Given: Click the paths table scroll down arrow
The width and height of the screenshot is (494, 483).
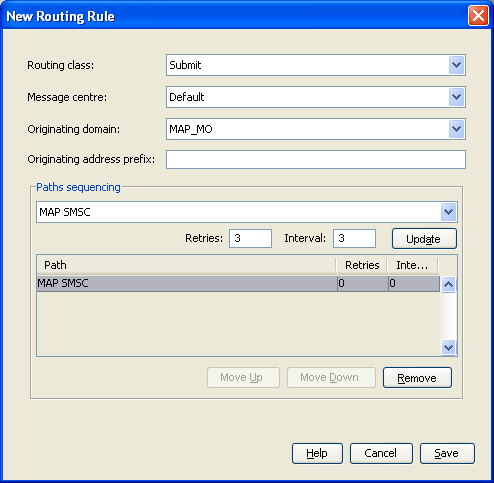Looking at the screenshot, I should 448,347.
